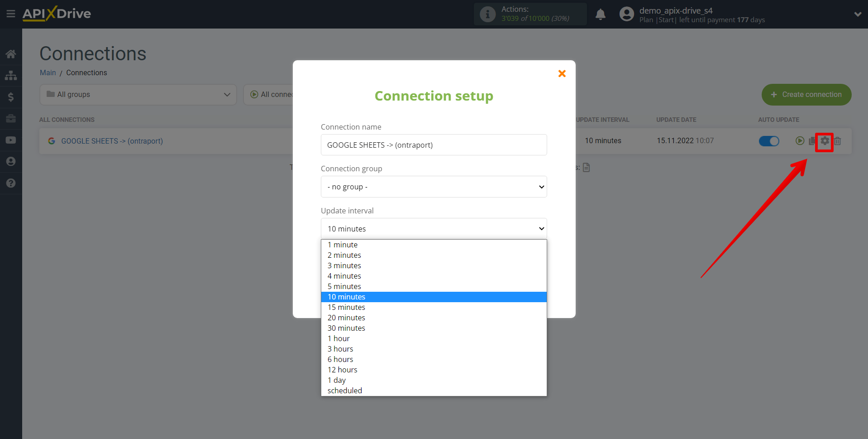Open the user profile sidebar icon
This screenshot has height=439, width=868.
[11, 161]
